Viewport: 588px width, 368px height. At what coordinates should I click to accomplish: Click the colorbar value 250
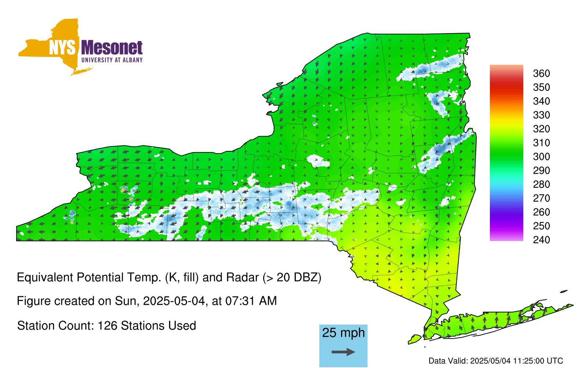(x=541, y=226)
